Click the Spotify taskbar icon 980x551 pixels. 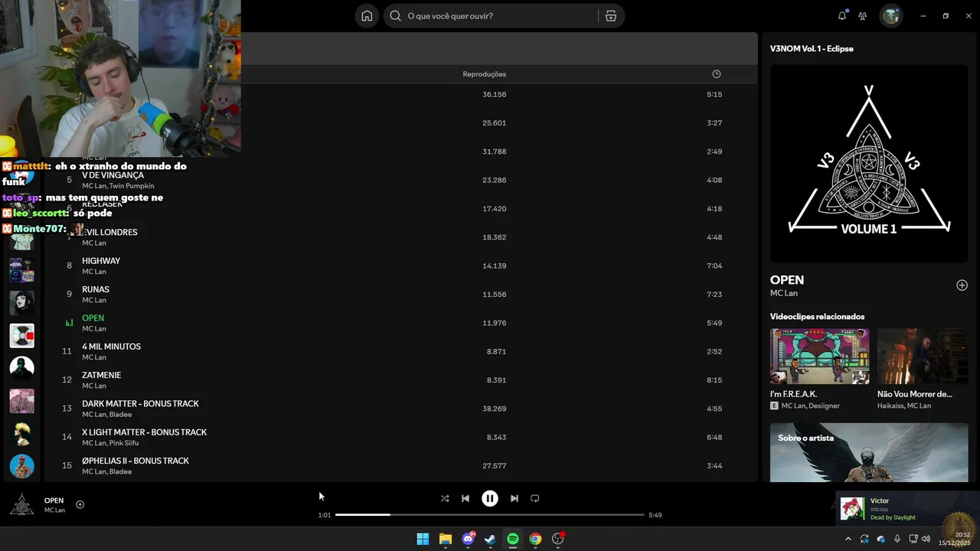(x=512, y=539)
